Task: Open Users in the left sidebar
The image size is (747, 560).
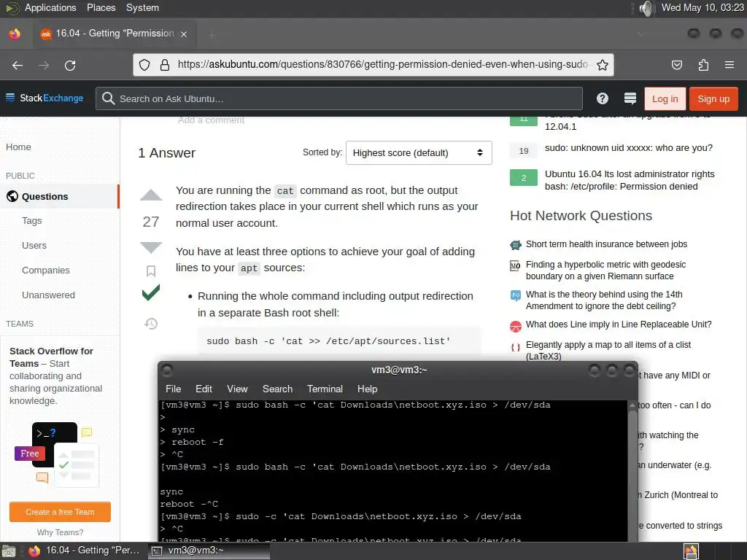Action: (x=34, y=245)
